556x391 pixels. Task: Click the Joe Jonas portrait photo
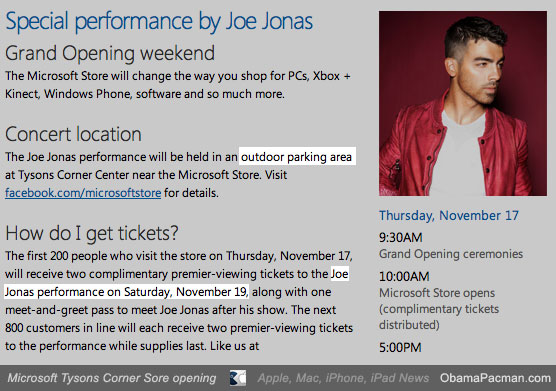coord(463,103)
